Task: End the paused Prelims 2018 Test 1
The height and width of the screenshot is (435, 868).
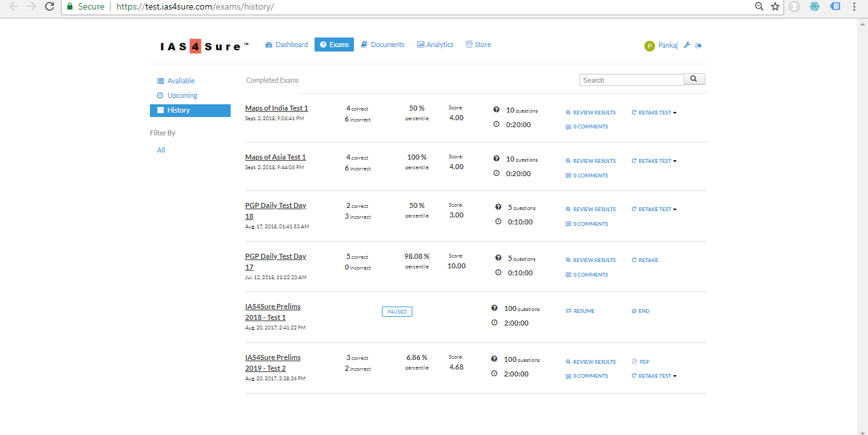Action: (641, 311)
